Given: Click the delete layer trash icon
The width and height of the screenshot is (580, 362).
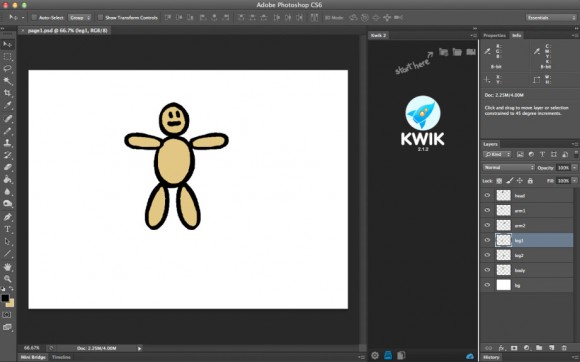Looking at the screenshot, I should [564, 348].
